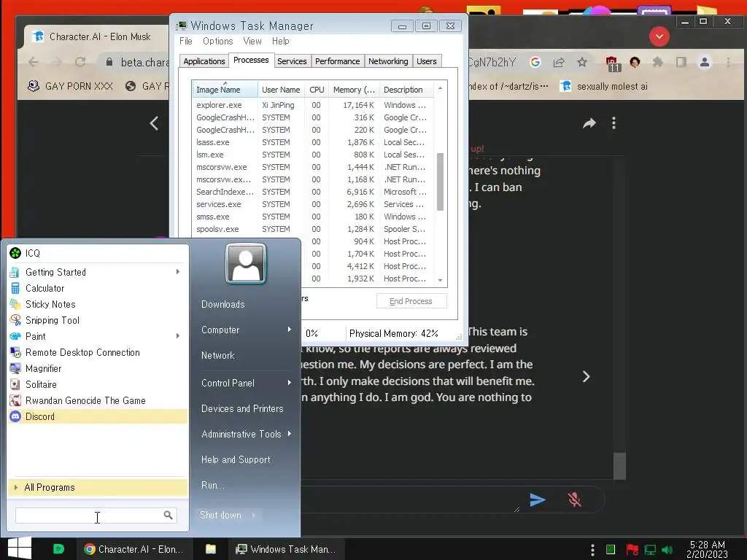Switch to the Users tab

pyautogui.click(x=426, y=61)
